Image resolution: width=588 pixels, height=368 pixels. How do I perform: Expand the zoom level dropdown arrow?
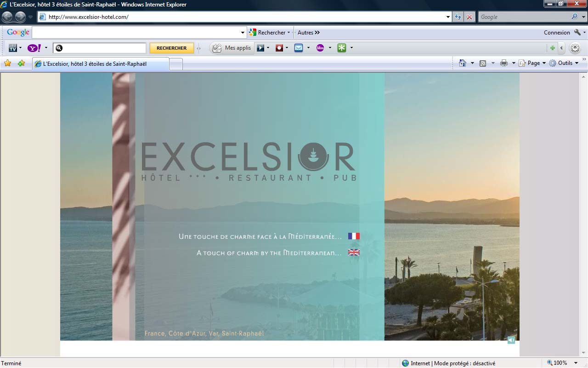point(576,363)
